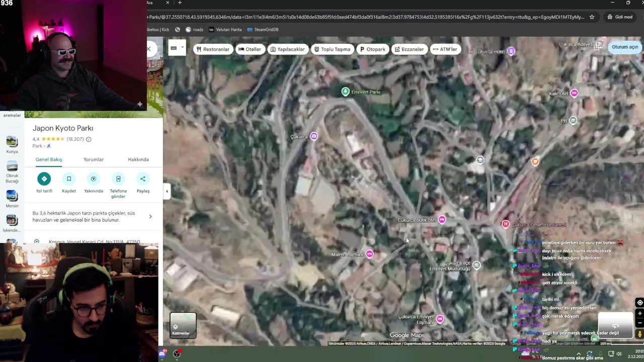
Task: Open the Katmanlar layers thumbnail
Action: coord(183,326)
